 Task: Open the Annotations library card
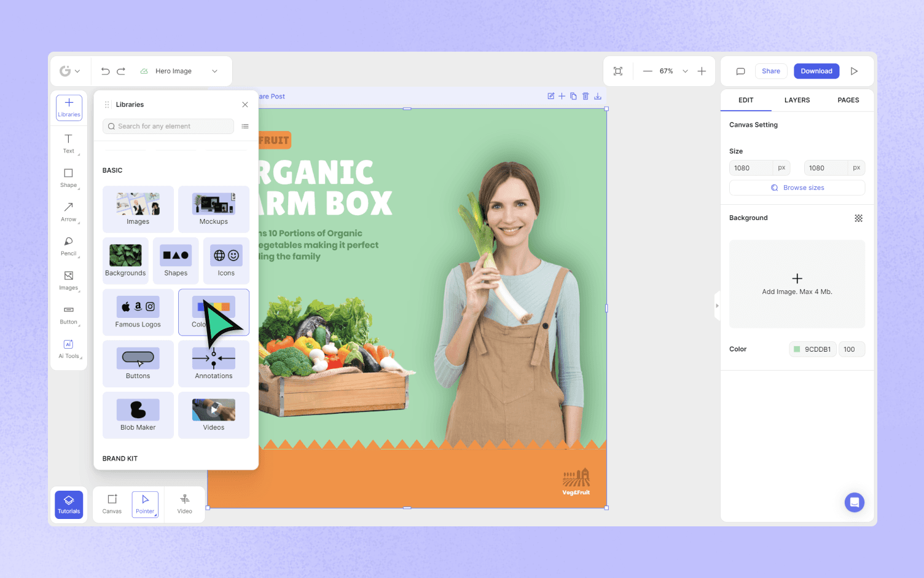(214, 364)
